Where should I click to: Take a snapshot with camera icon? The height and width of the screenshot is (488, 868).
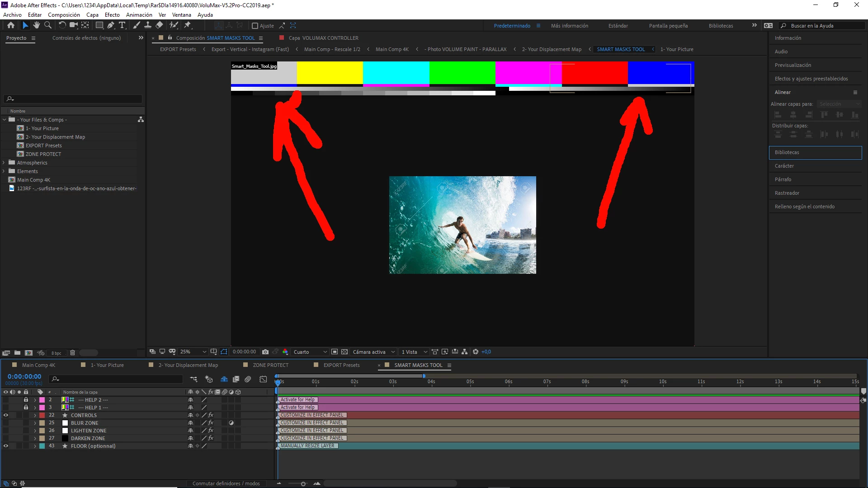pyautogui.click(x=265, y=352)
